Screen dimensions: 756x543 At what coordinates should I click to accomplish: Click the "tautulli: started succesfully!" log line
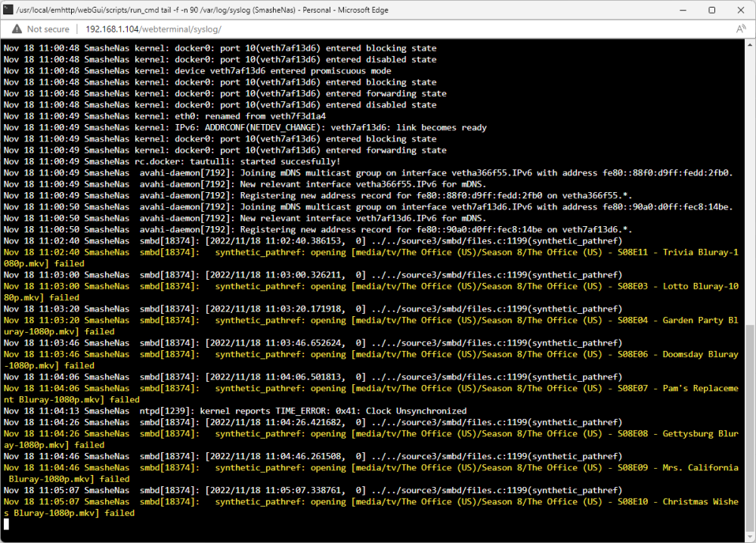(x=172, y=162)
